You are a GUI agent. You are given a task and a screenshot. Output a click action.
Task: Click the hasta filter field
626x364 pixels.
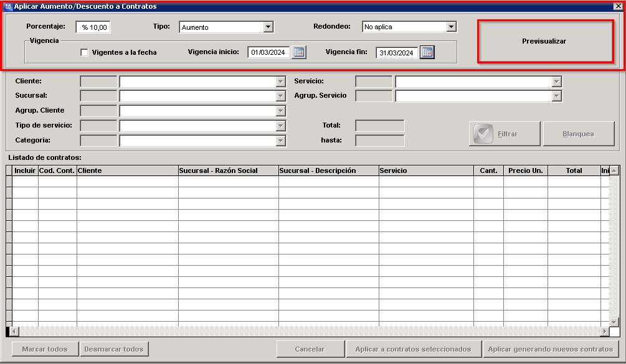(380, 141)
